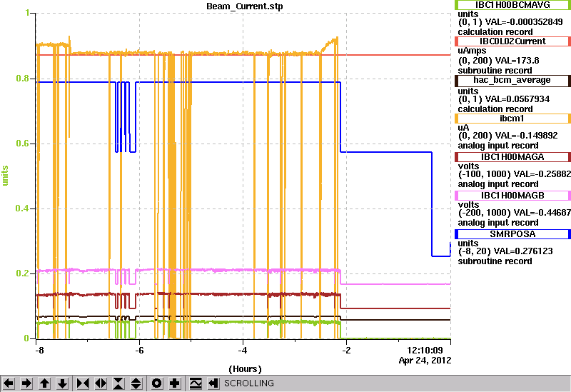
Task: Click the 0.4 tick label on the Y axis
Action: point(23,208)
